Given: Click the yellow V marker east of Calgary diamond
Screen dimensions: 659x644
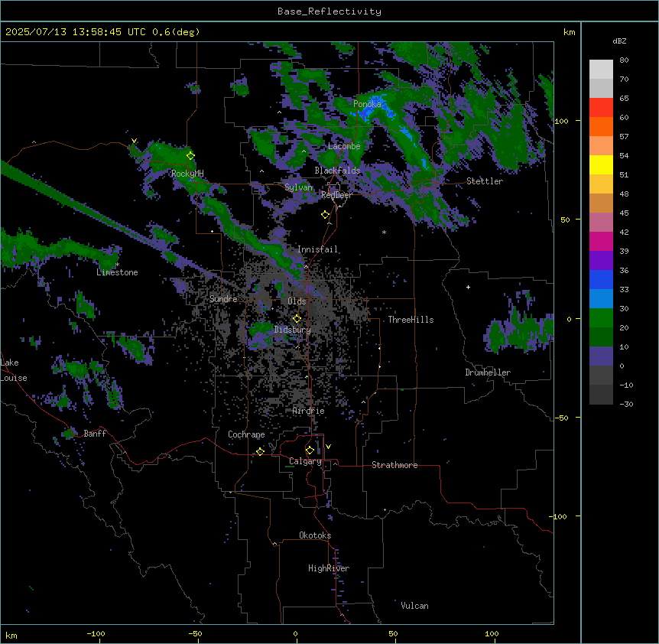Looking at the screenshot, I should pos(328,447).
